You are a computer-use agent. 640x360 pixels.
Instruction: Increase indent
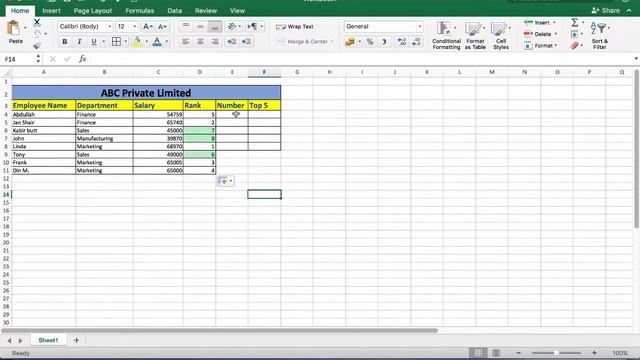point(246,42)
